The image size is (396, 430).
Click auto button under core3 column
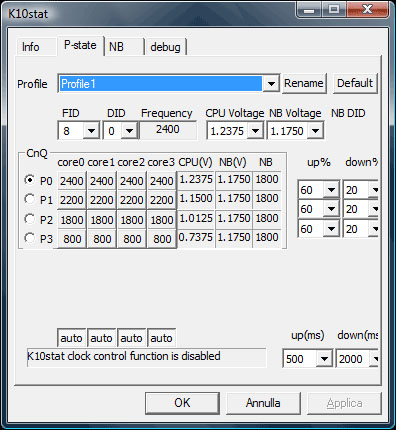(162, 338)
